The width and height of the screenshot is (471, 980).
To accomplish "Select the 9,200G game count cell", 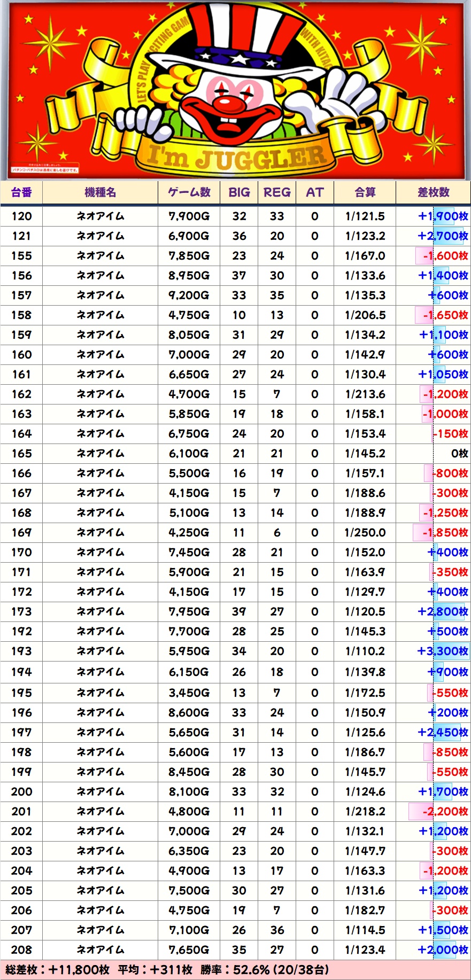I will click(x=189, y=295).
